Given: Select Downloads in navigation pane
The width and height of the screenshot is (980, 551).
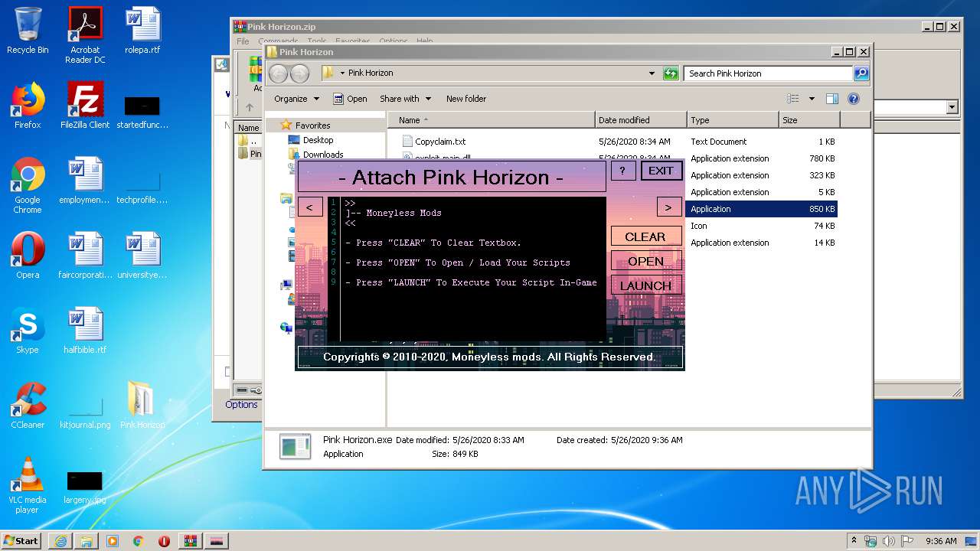Looking at the screenshot, I should [322, 155].
